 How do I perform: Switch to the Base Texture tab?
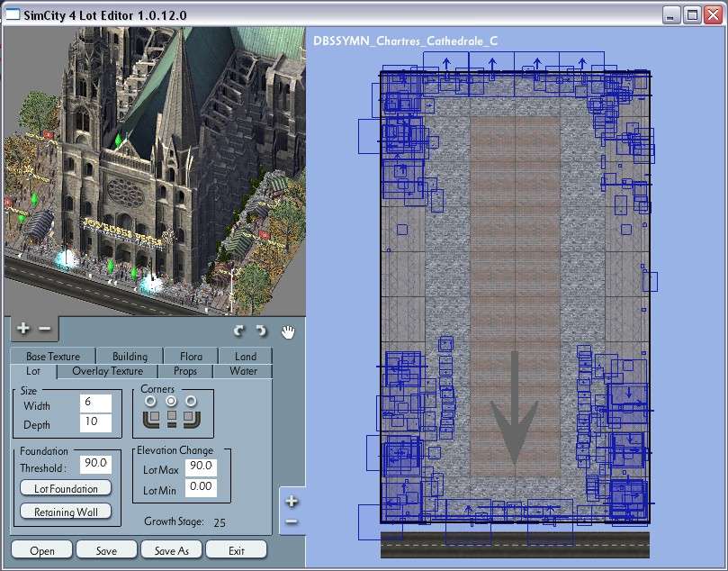(53, 357)
